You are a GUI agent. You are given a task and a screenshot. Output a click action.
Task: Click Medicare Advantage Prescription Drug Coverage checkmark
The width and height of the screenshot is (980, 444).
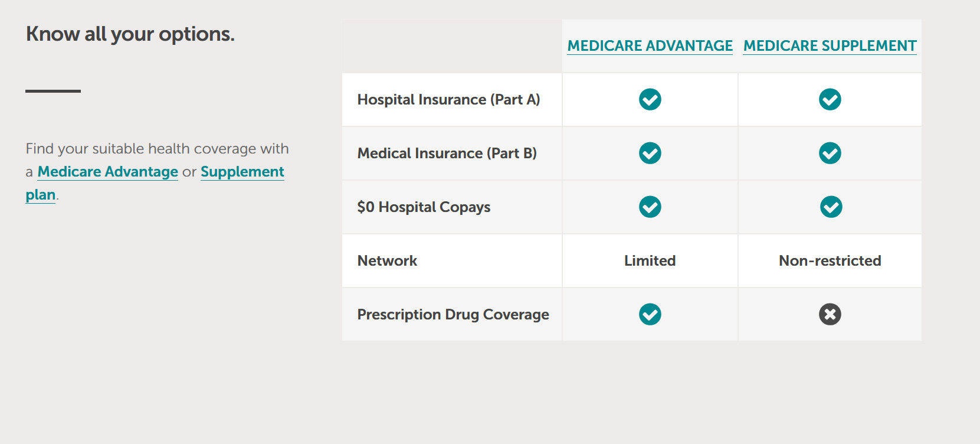pos(650,314)
